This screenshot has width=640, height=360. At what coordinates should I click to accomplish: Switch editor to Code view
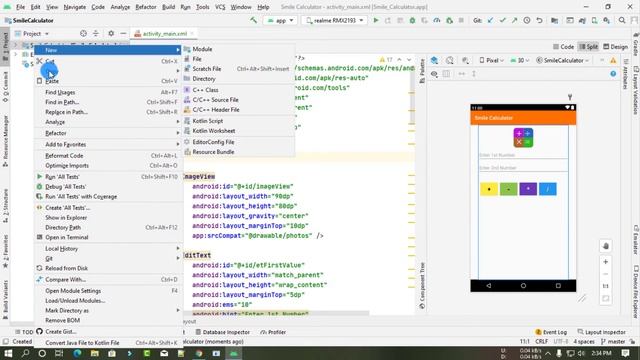pos(563,47)
